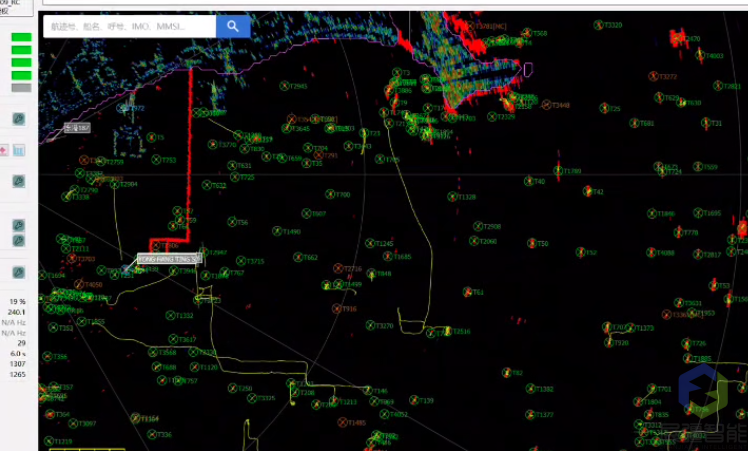This screenshot has width=748, height=451.
Task: Select radar target T1490
Action: click(277, 231)
